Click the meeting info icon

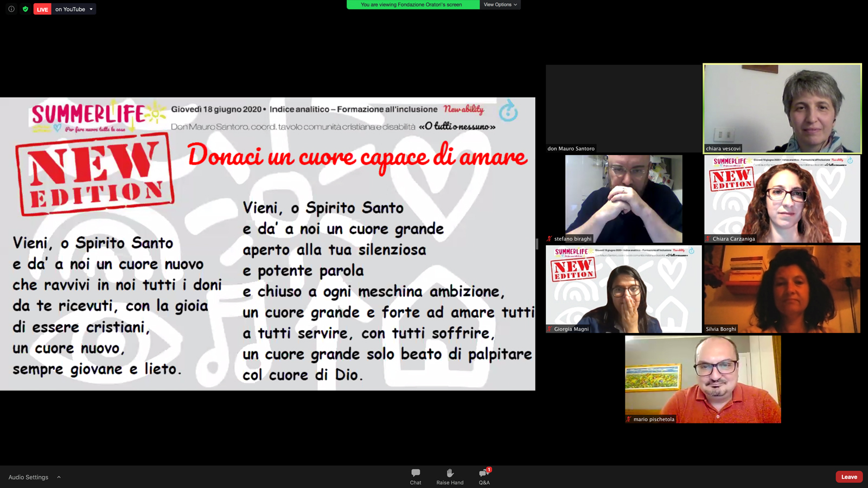click(11, 9)
